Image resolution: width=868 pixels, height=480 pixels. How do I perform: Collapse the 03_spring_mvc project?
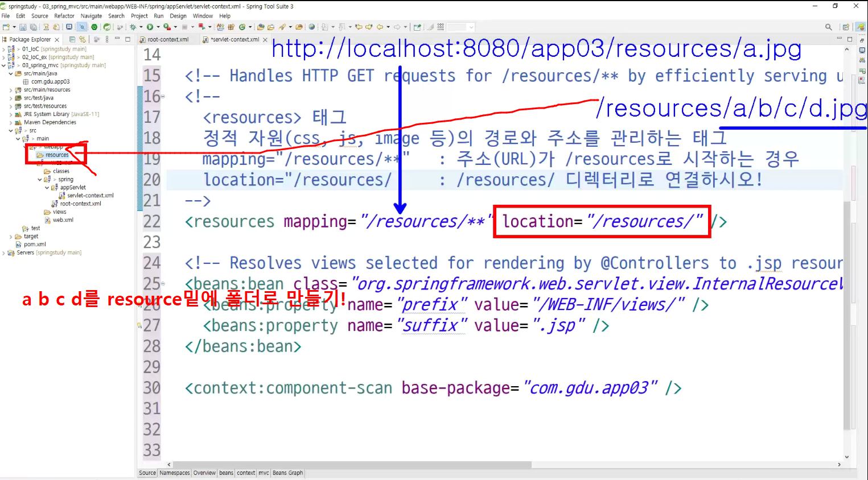[4, 65]
